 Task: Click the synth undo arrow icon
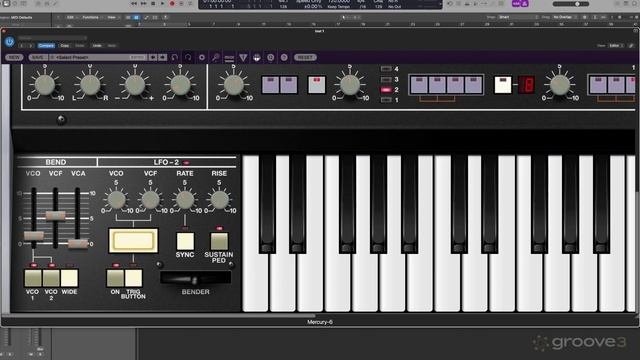(175, 58)
